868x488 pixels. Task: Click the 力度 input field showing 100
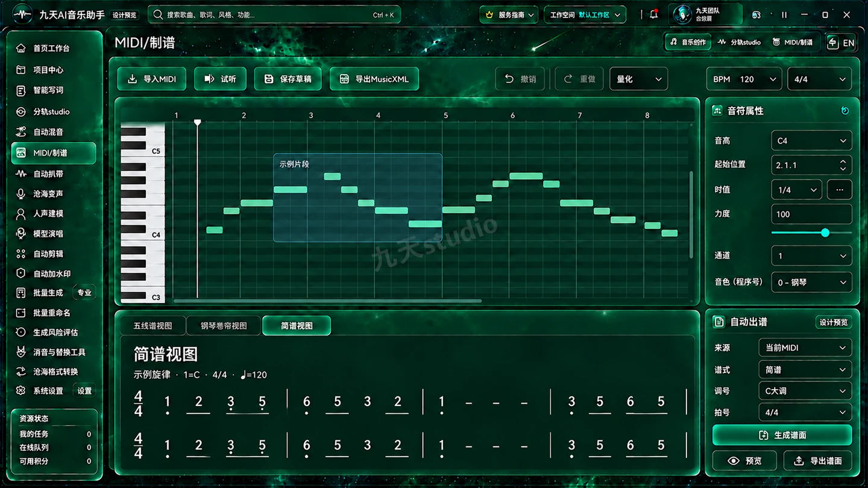click(x=811, y=214)
